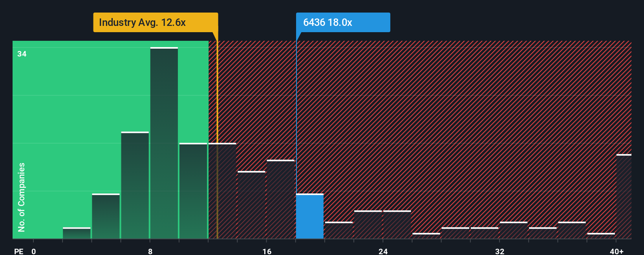This screenshot has width=644, height=255.
Task: Click the '34' y-axis value
Action: click(x=22, y=54)
